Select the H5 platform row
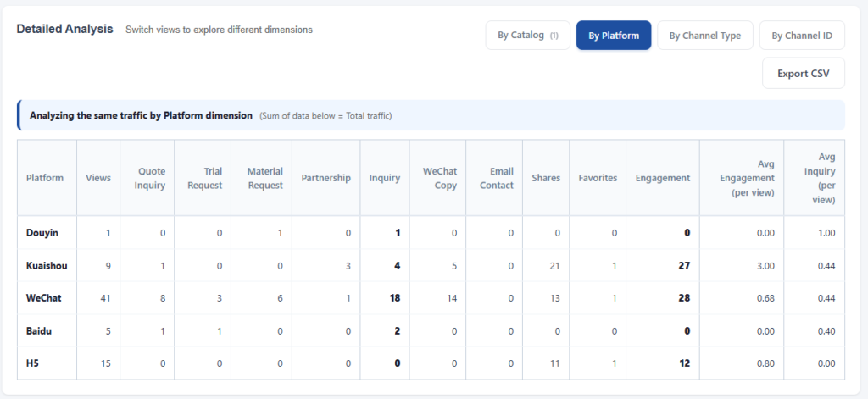 (431, 363)
